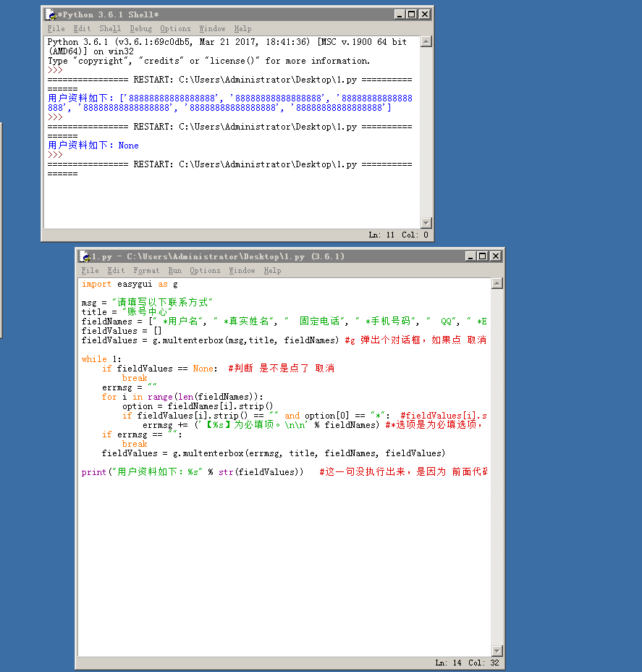The height and width of the screenshot is (672, 642).
Task: Open the Help menu in the Python Shell
Action: 242,28
